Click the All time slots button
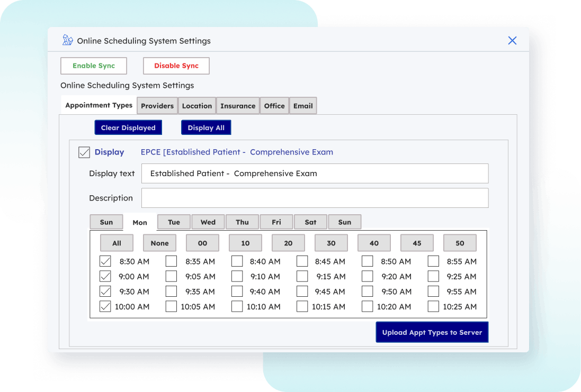The height and width of the screenshot is (392, 581). pos(117,243)
